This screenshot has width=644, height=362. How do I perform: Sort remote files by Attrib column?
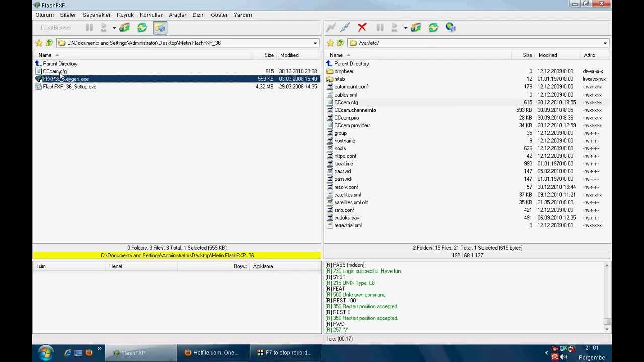click(x=595, y=55)
